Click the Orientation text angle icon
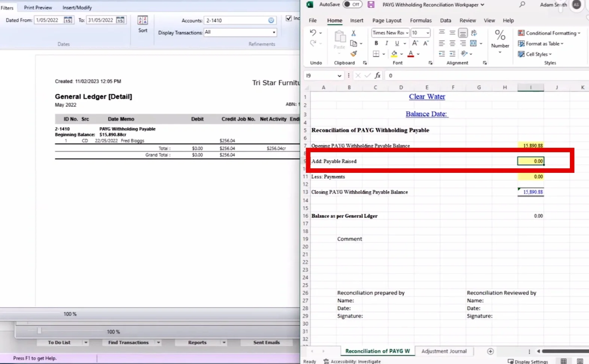The width and height of the screenshot is (589, 364). coord(464,54)
